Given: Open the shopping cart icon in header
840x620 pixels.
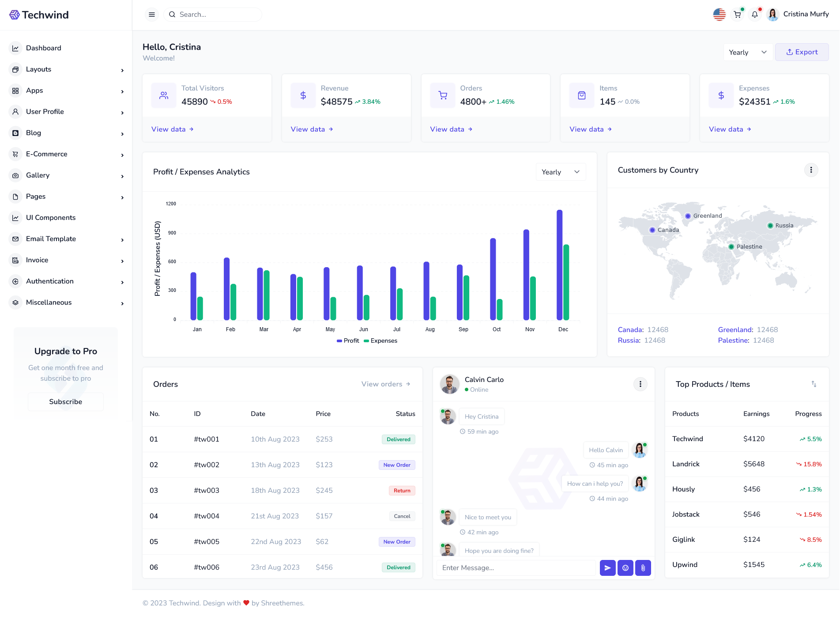Looking at the screenshot, I should 737,15.
